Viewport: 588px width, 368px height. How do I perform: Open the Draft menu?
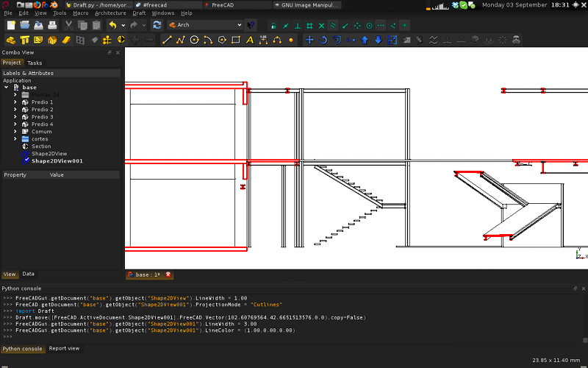(x=139, y=13)
